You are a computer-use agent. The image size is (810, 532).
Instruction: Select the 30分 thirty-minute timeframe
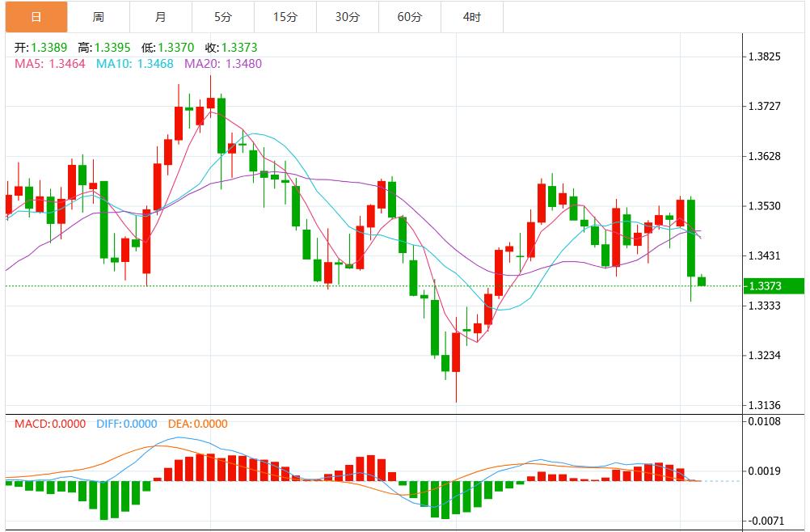348,16
